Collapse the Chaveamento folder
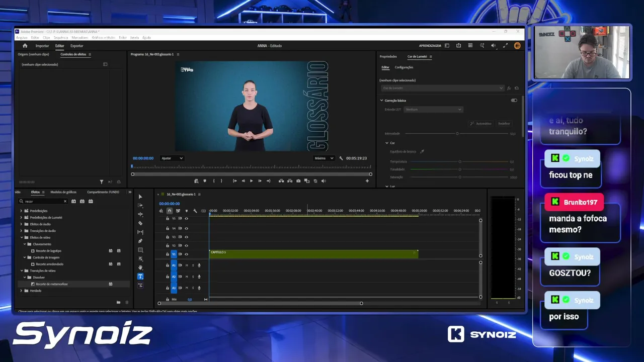The image size is (644, 362). coord(24,244)
